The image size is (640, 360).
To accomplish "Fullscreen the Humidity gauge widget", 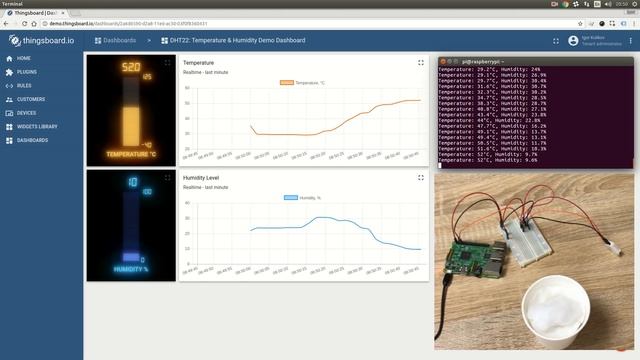I will tap(167, 178).
